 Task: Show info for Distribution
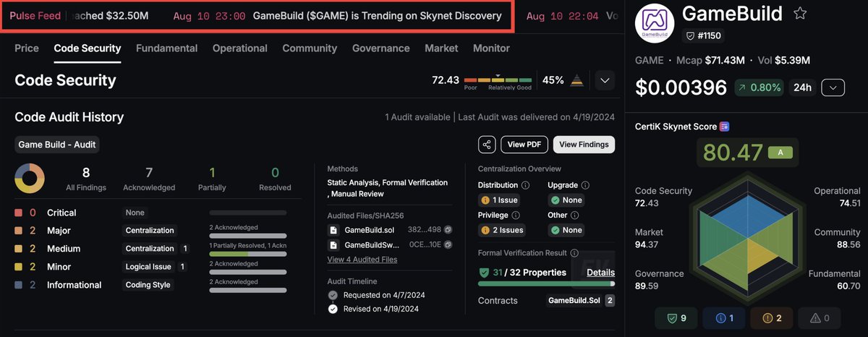click(525, 185)
